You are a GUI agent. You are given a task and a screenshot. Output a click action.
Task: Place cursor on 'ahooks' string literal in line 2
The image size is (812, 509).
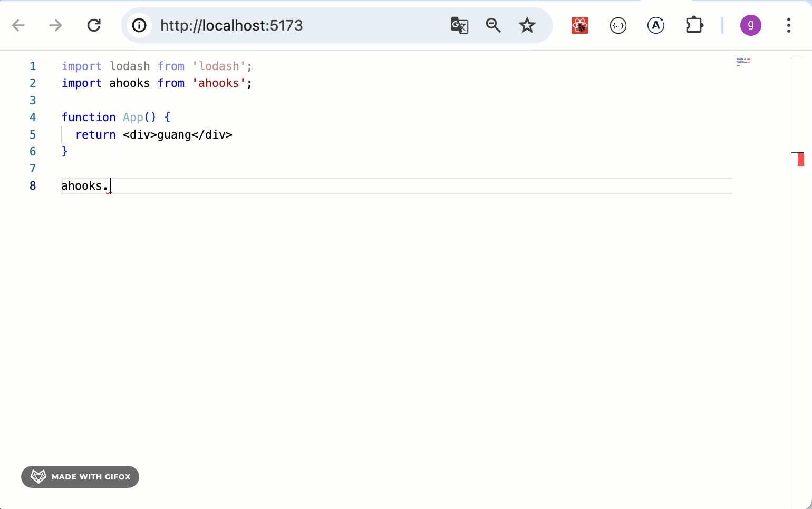click(219, 83)
